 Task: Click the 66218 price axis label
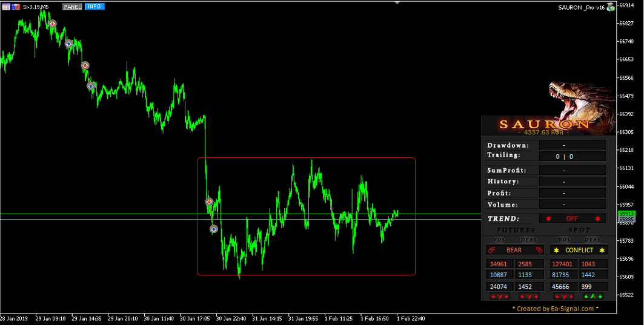click(x=626, y=150)
